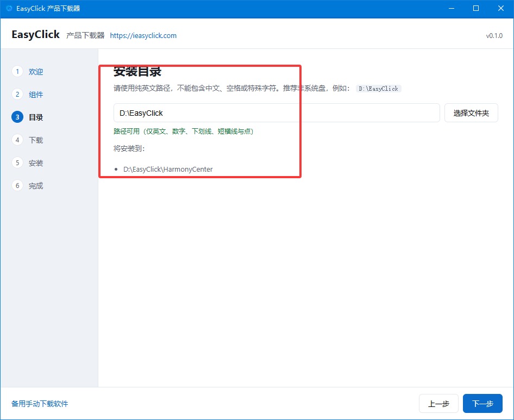Click the D:\EasyClick\HarmonyCenter path text
Viewport: 514px width, 420px height.
(168, 169)
